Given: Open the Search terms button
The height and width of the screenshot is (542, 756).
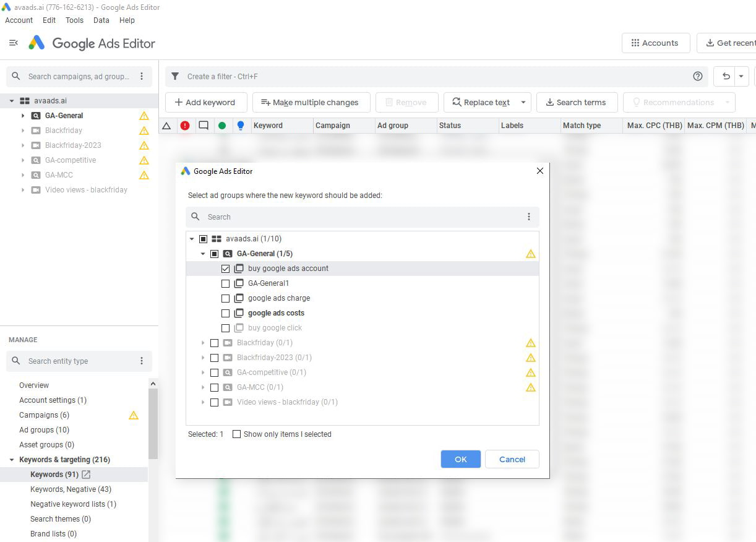Looking at the screenshot, I should tap(576, 103).
